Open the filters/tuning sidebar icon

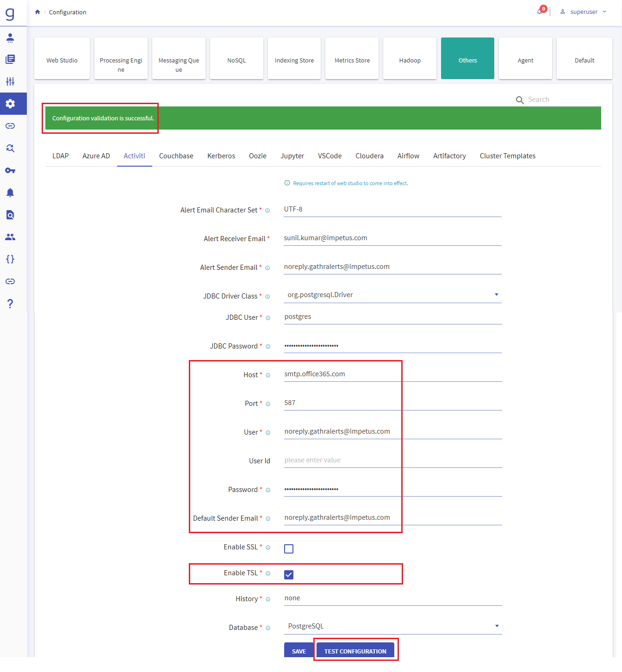tap(10, 81)
